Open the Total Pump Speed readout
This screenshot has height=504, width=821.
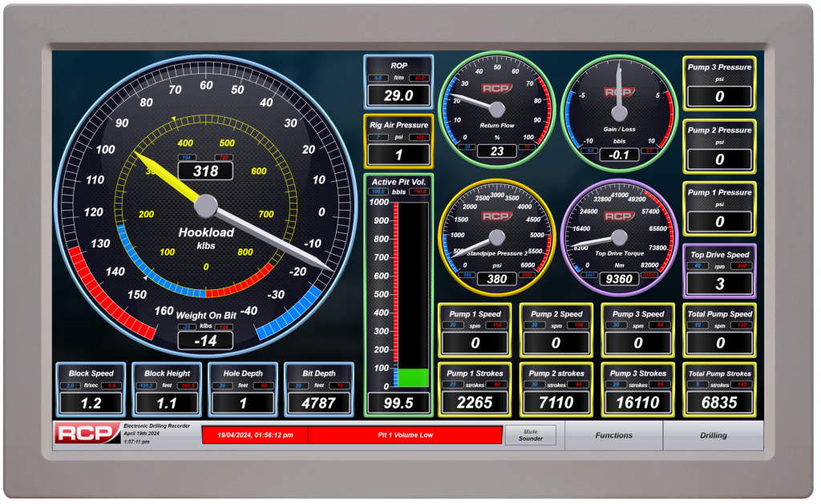click(x=719, y=330)
